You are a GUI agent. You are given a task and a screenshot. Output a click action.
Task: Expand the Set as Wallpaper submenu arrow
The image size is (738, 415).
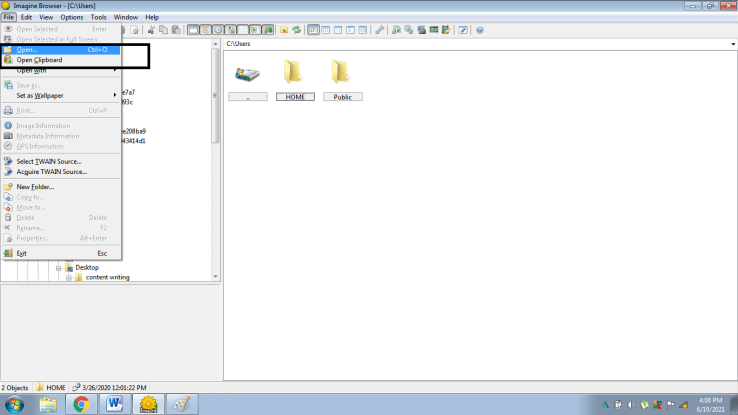coord(115,96)
